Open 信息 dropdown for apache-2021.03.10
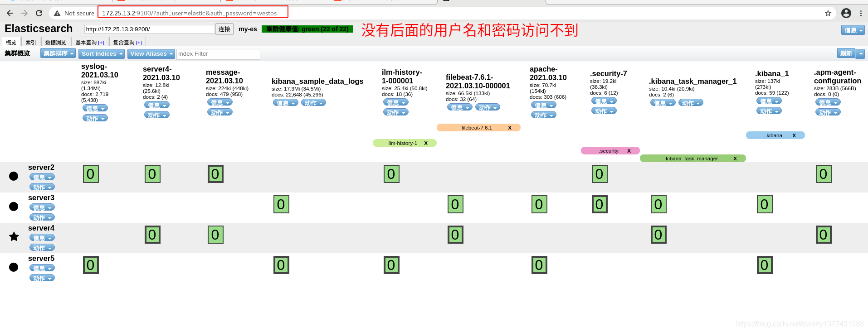Image resolution: width=868 pixels, height=332 pixels. tap(544, 105)
